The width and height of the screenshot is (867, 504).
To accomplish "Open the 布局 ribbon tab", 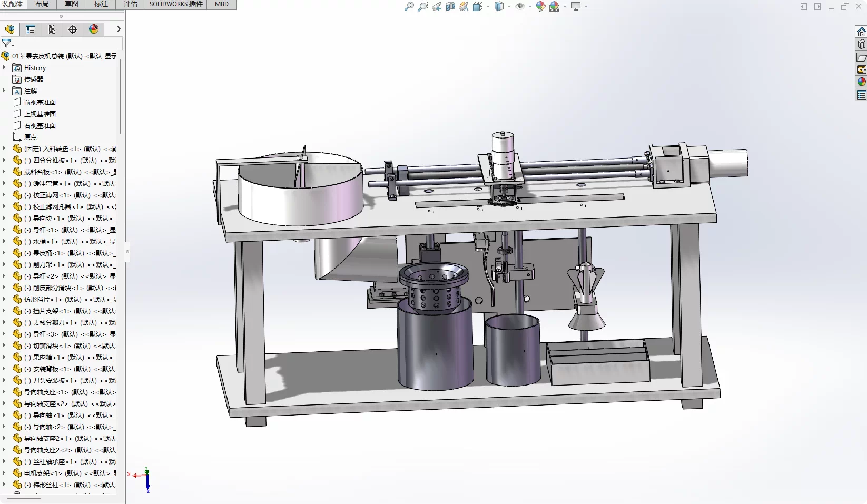I will coord(42,4).
